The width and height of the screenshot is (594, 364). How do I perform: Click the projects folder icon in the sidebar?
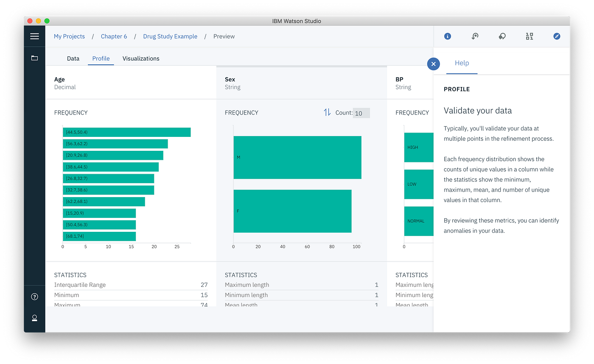point(34,57)
